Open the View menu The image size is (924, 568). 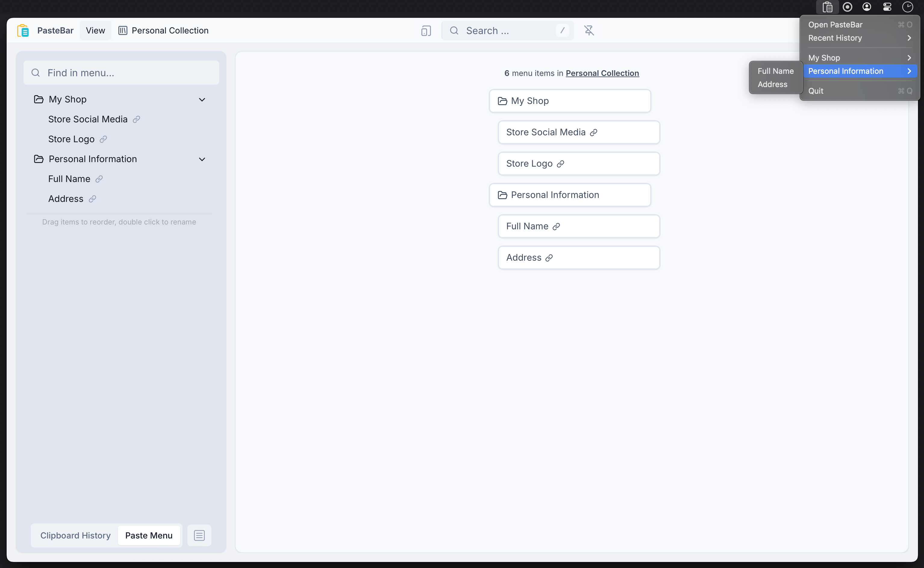pos(95,30)
